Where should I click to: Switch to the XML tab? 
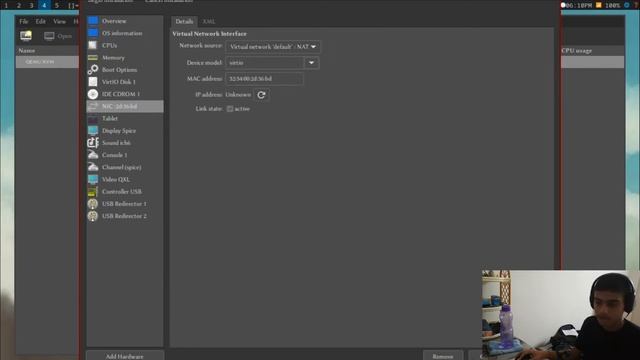[209, 22]
